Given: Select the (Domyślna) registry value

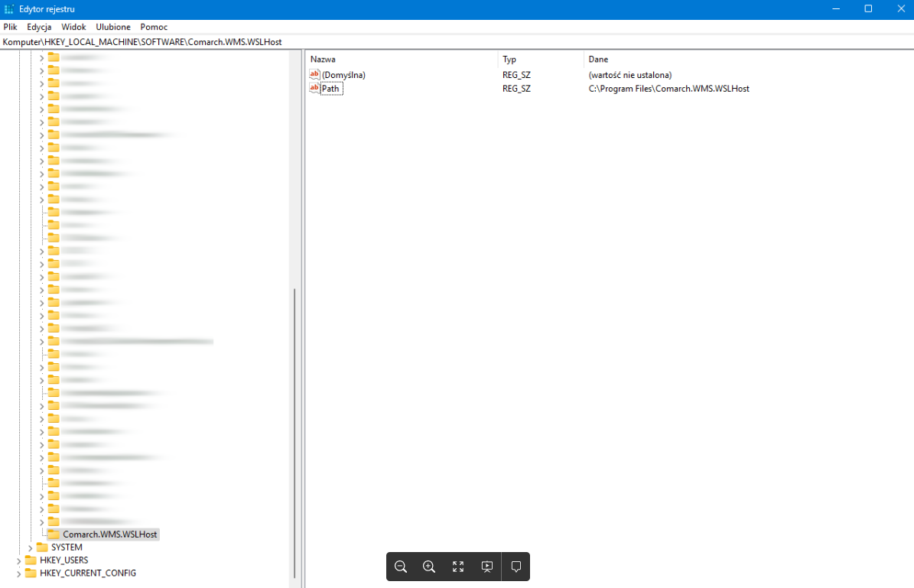Looking at the screenshot, I should [343, 75].
